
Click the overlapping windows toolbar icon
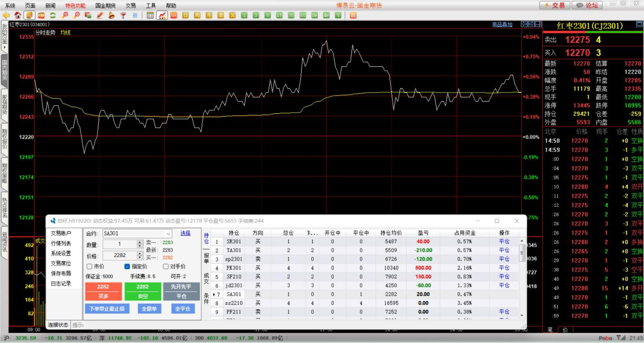88,15
